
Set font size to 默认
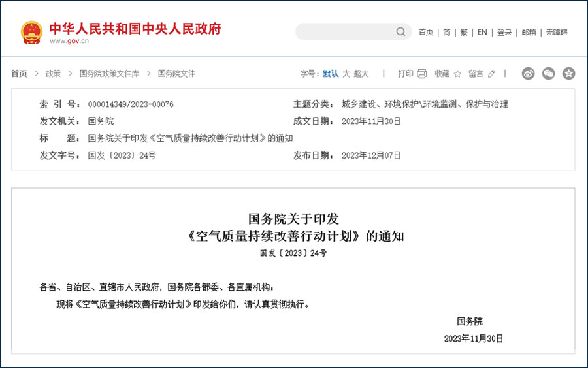coord(331,74)
